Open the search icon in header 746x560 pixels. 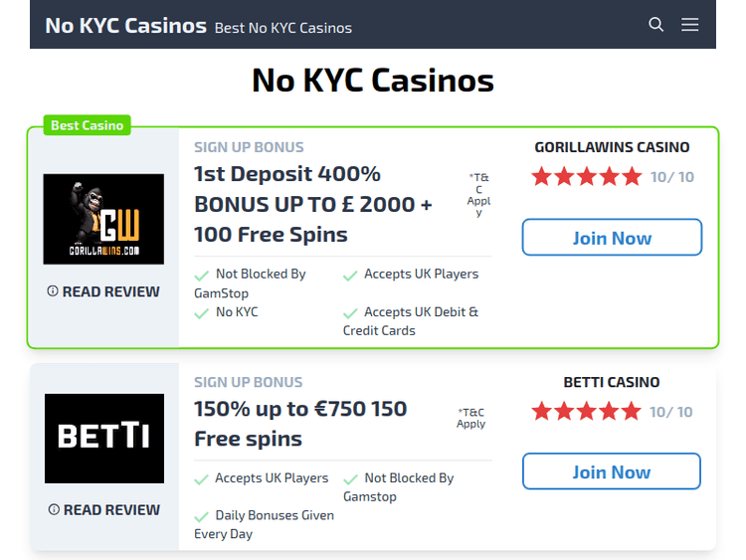656,25
